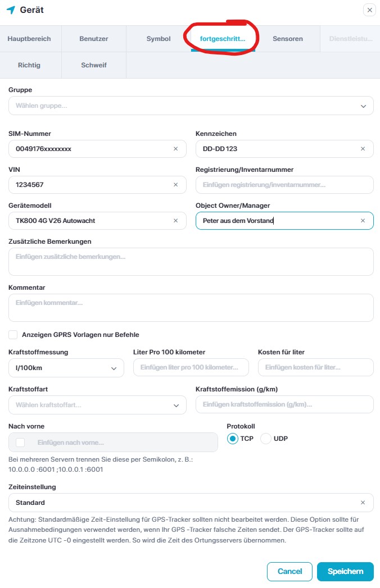The width and height of the screenshot is (380, 588).
Task: Clear the Zeiteinstellung Standard selection
Action: (x=363, y=503)
